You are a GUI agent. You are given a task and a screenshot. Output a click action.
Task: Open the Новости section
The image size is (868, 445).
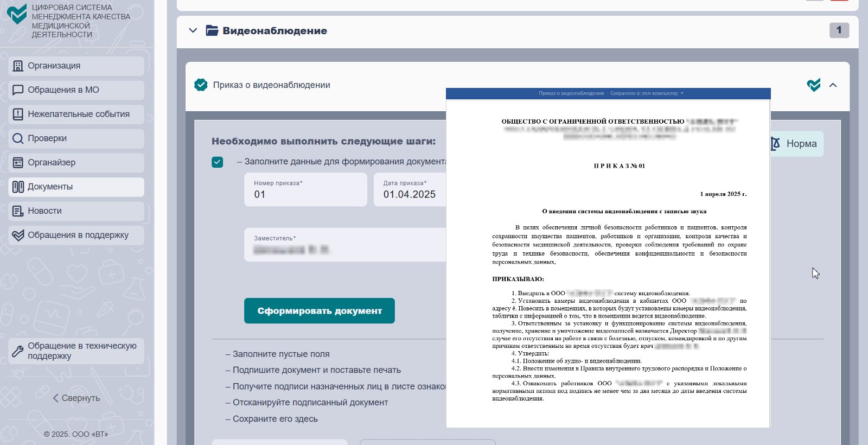pyautogui.click(x=76, y=211)
